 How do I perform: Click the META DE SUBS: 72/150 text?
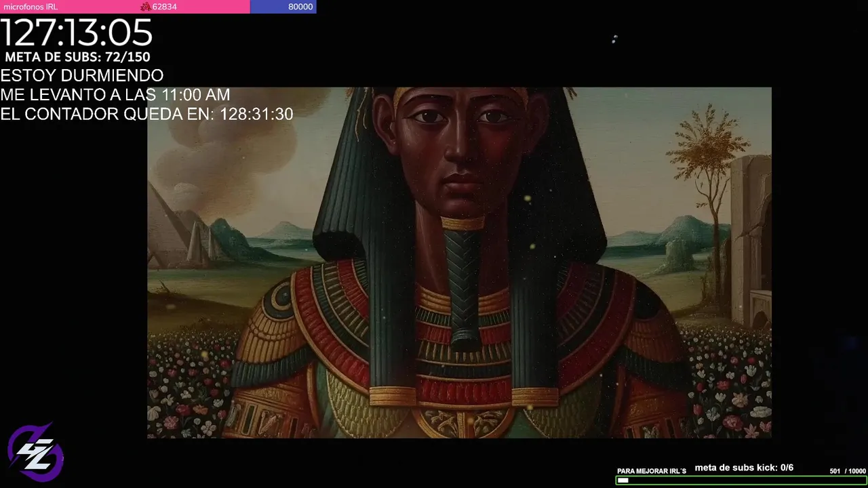[77, 57]
